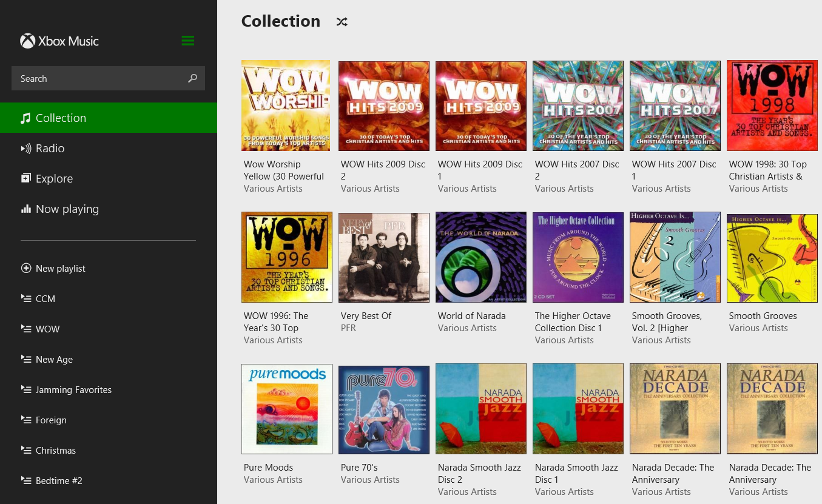Click the shuffle icon beside Collection

click(x=342, y=22)
